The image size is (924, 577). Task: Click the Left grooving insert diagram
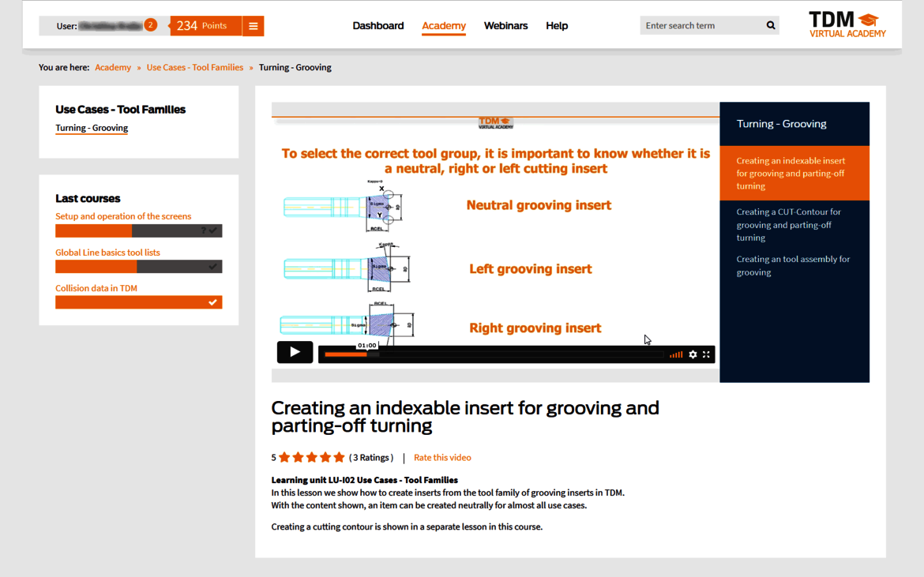347,268
